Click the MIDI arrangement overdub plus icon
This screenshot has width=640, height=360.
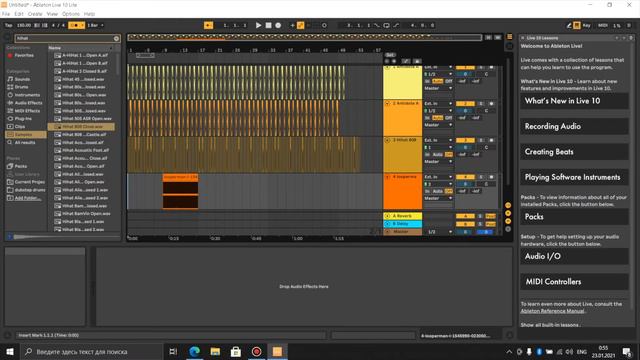pyautogui.click(x=292, y=25)
